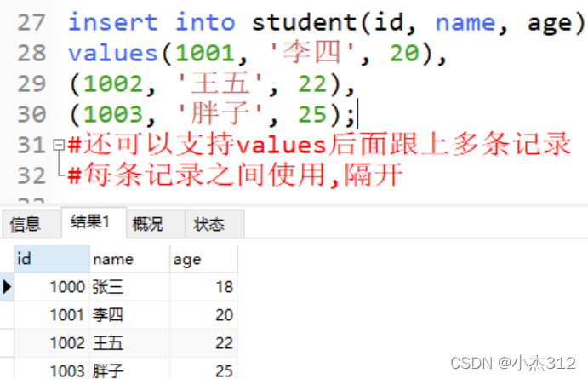Open the 状态 tab
Image resolution: width=588 pixels, height=379 pixels.
pyautogui.click(x=215, y=224)
